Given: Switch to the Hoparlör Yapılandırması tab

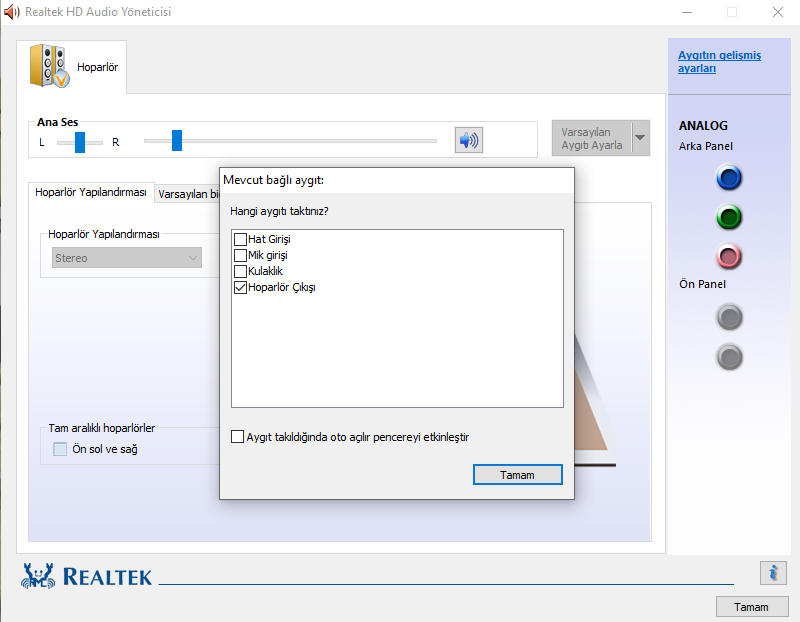Looking at the screenshot, I should [91, 192].
